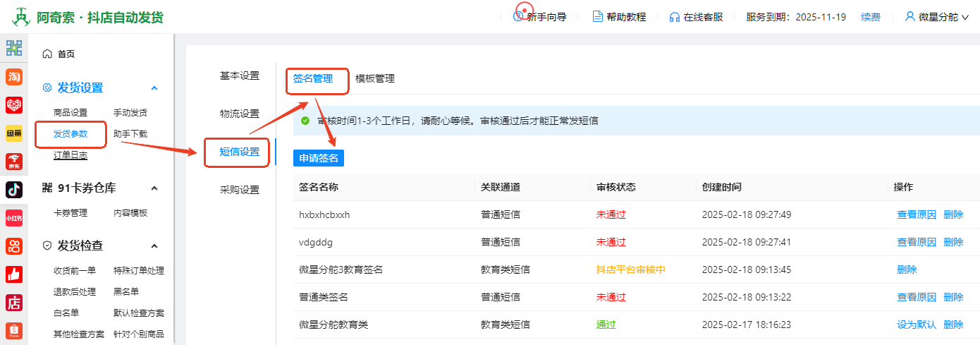Select the 物流设置 settings tab
This screenshot has width=980, height=345.
pos(240,114)
